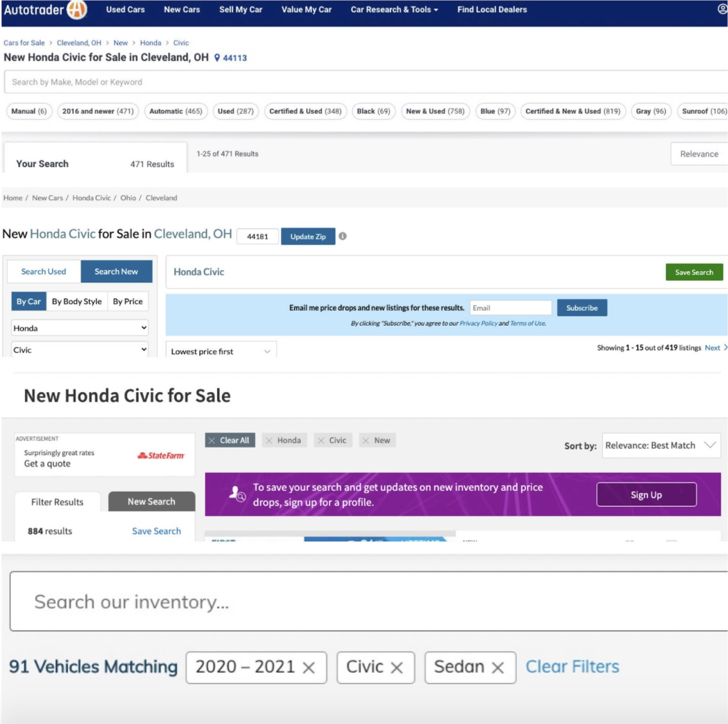Open the Lowest price first sort dropdown

[x=221, y=351]
